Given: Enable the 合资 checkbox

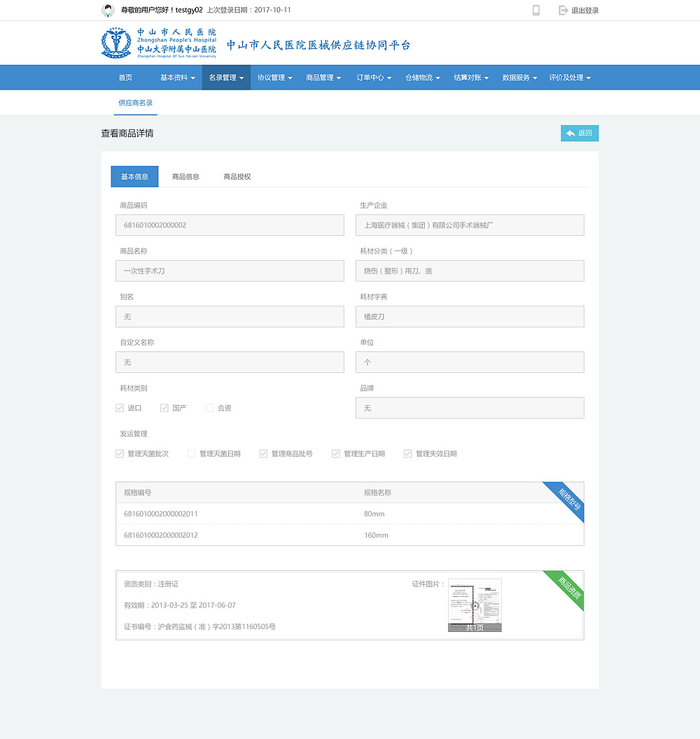Looking at the screenshot, I should 209,407.
